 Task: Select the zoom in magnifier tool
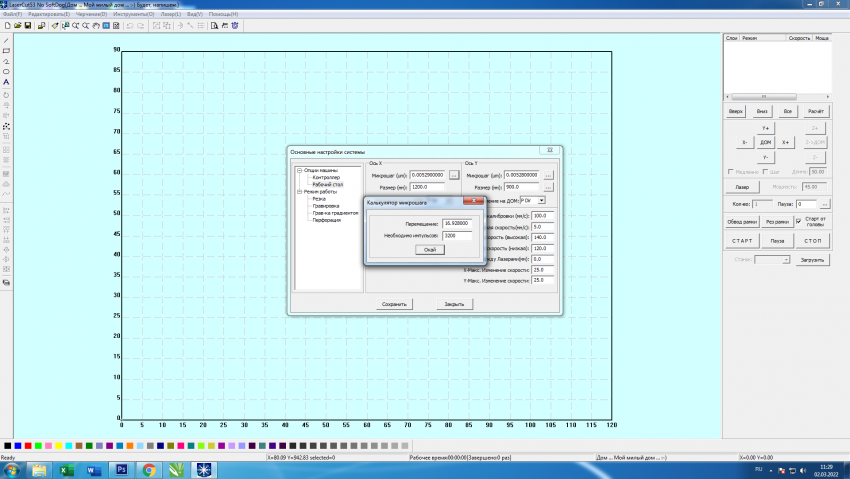(75, 25)
